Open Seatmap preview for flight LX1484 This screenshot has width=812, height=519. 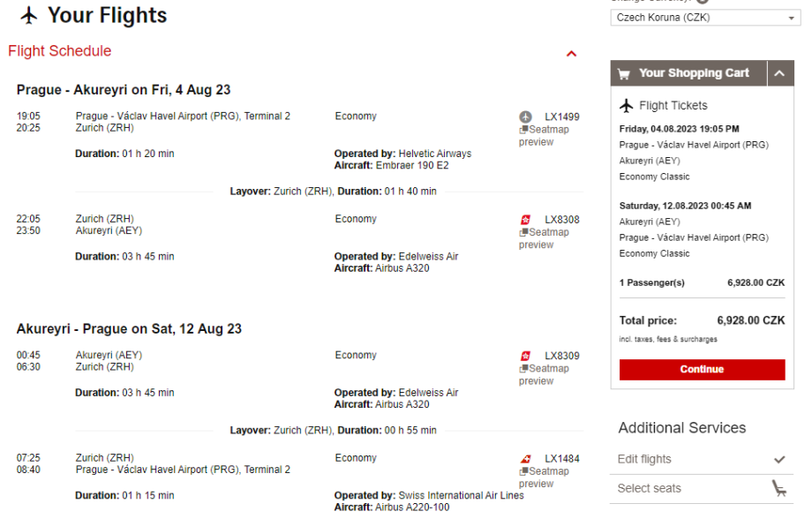click(x=544, y=478)
